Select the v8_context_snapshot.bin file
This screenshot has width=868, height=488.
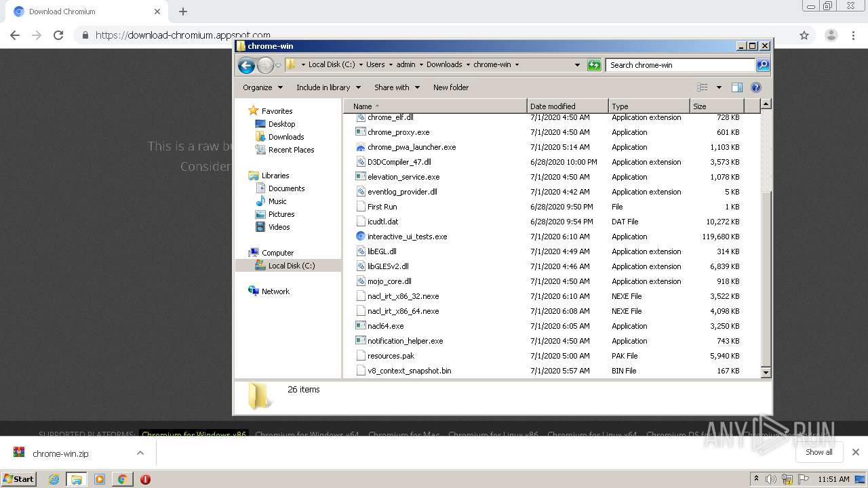[x=409, y=371]
